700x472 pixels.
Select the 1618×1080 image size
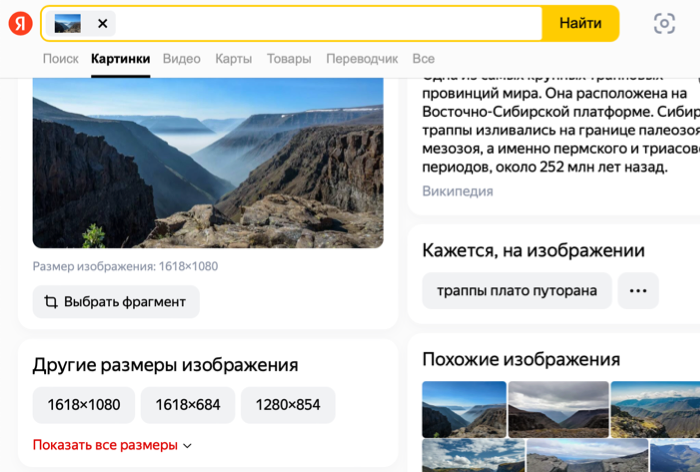click(84, 405)
